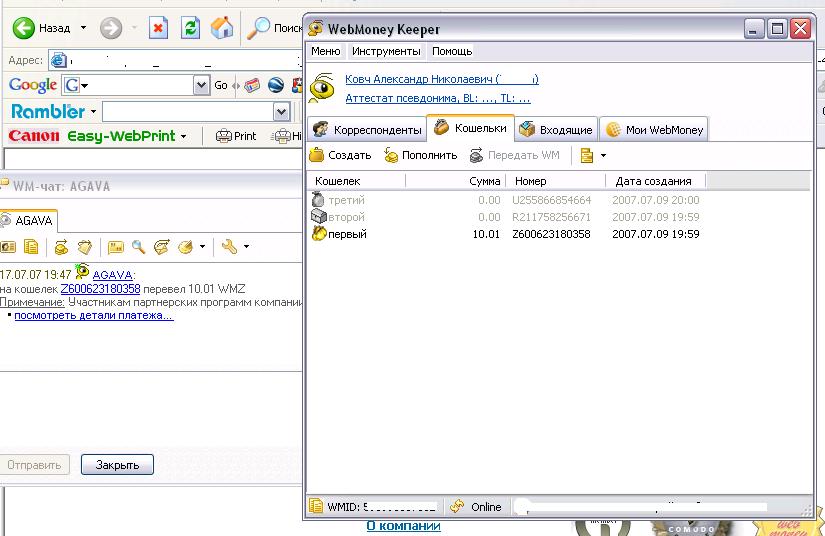This screenshot has width=825, height=536.
Task: Refresh the page with green arrows icon
Action: click(190, 28)
